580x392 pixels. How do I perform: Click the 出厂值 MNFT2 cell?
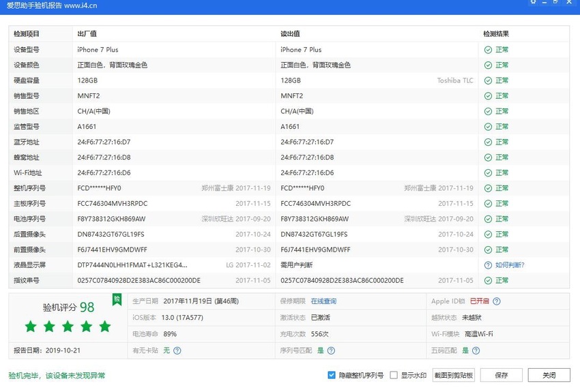tap(89, 96)
